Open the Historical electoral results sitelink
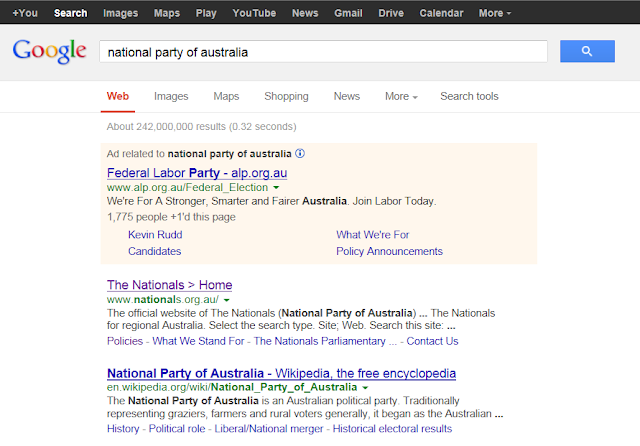This screenshot has height=446, width=640. (x=392, y=429)
